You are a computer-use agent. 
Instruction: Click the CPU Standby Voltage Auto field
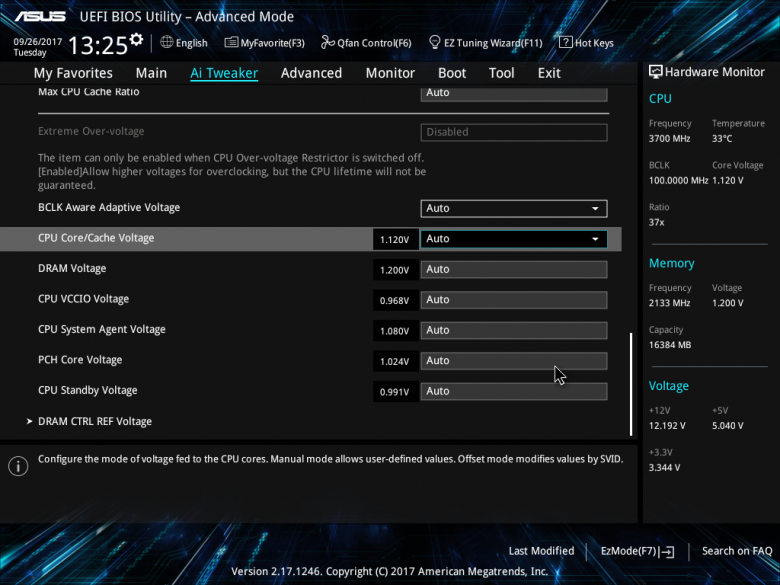[514, 391]
